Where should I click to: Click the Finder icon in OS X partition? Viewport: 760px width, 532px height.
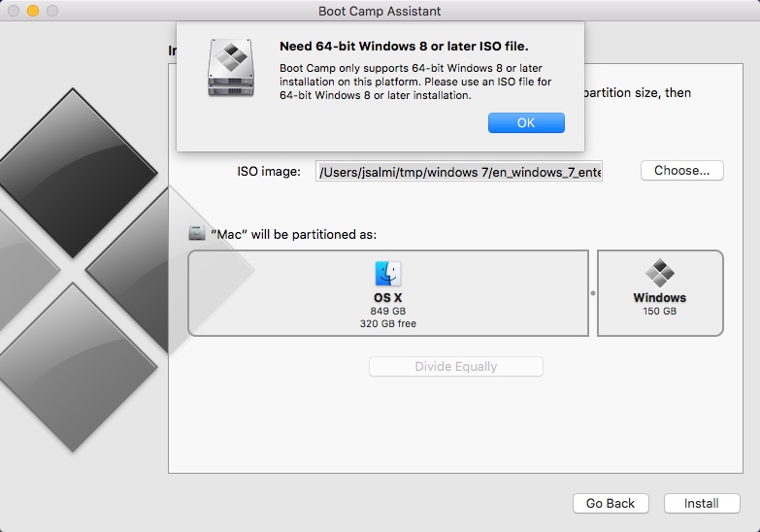pyautogui.click(x=387, y=274)
